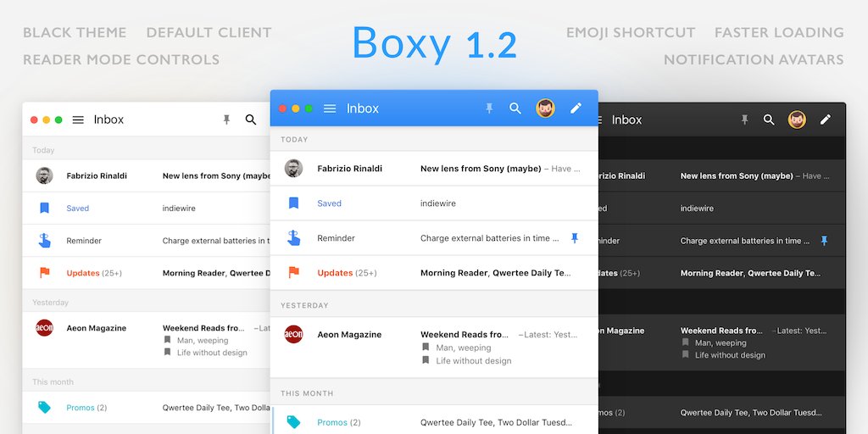868x434 pixels.
Task: Click Reminder finger icon in blue window
Action: [294, 238]
